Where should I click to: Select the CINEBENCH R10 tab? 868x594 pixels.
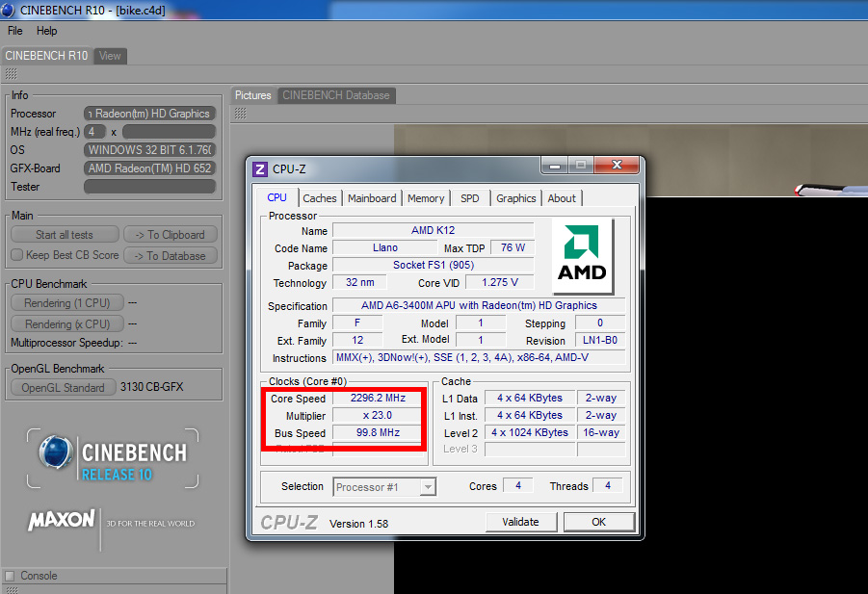(46, 56)
